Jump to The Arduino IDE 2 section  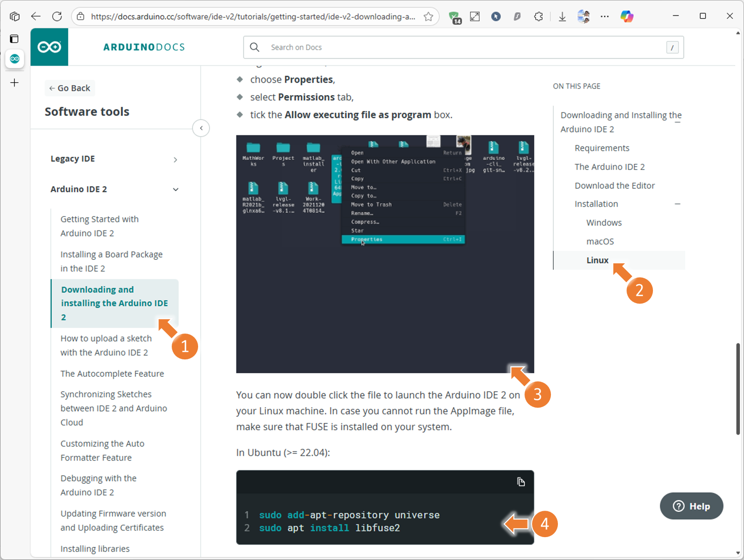[610, 167]
